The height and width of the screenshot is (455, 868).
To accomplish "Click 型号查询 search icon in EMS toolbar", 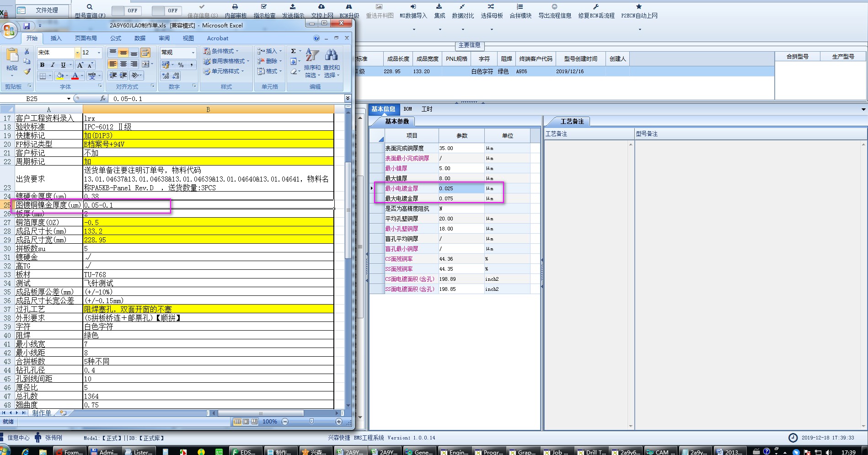I will [x=90, y=7].
